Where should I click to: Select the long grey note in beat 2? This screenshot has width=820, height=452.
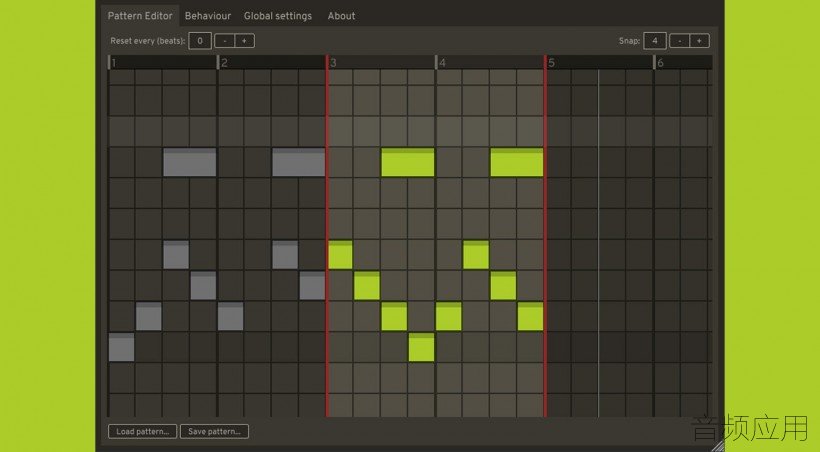coord(299,162)
